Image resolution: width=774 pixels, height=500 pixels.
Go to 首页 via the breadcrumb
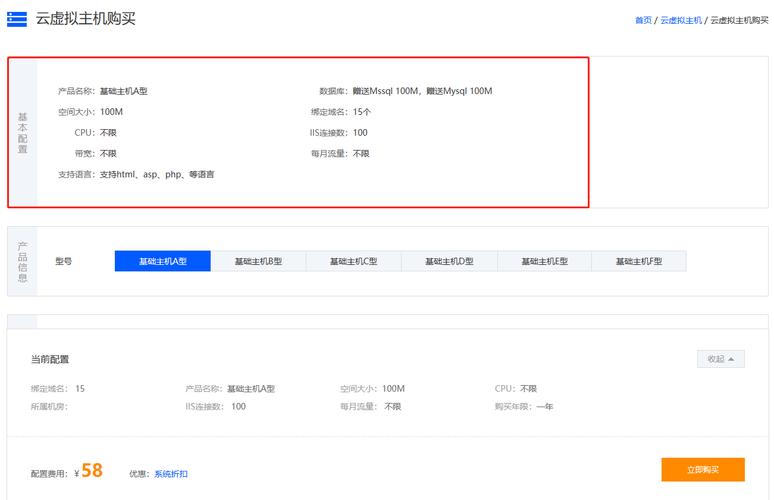(643, 20)
